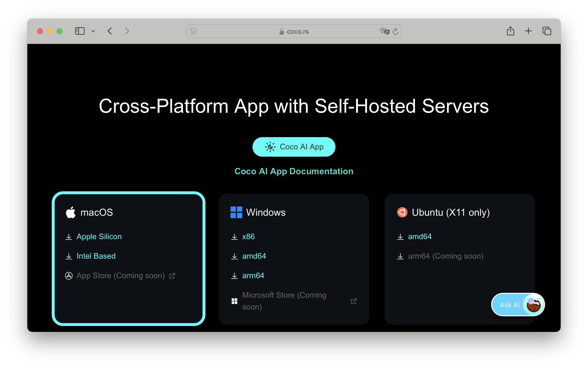588x368 pixels.
Task: Click the Coco AI App button
Action: tap(294, 147)
